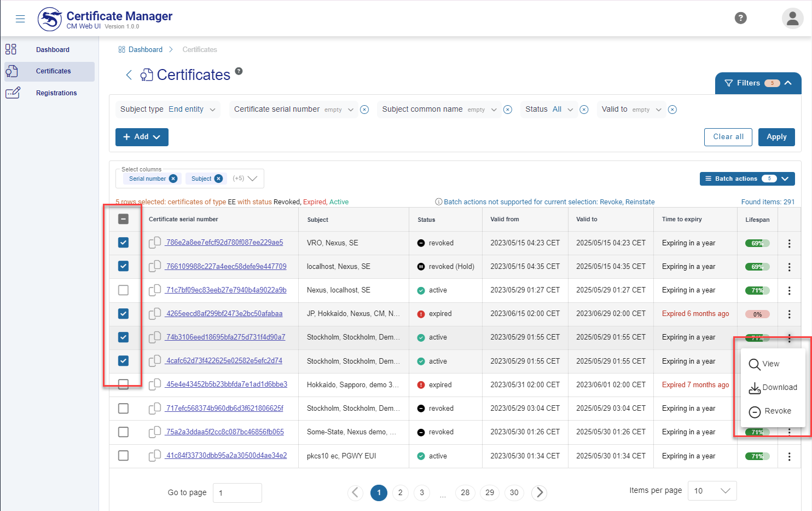
Task: Remove the Serial number column chip
Action: 173,179
